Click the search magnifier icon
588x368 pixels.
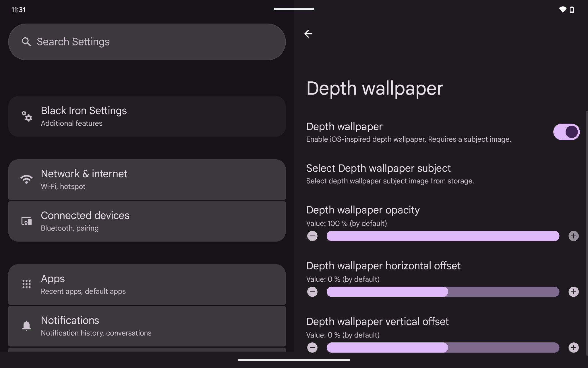tap(26, 42)
